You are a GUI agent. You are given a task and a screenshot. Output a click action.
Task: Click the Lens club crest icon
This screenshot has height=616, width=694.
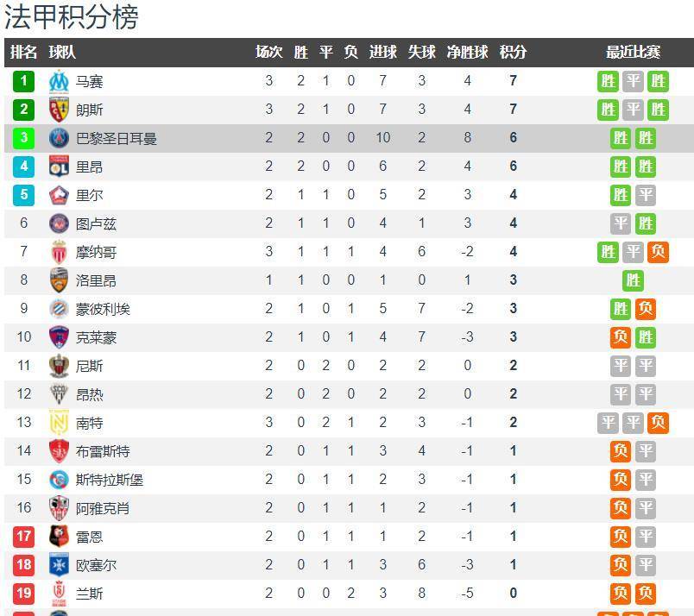pyautogui.click(x=59, y=110)
